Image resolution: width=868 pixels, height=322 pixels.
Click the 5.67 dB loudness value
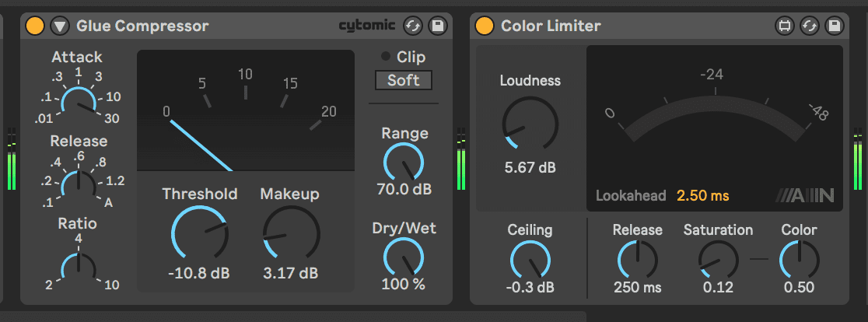tap(530, 168)
